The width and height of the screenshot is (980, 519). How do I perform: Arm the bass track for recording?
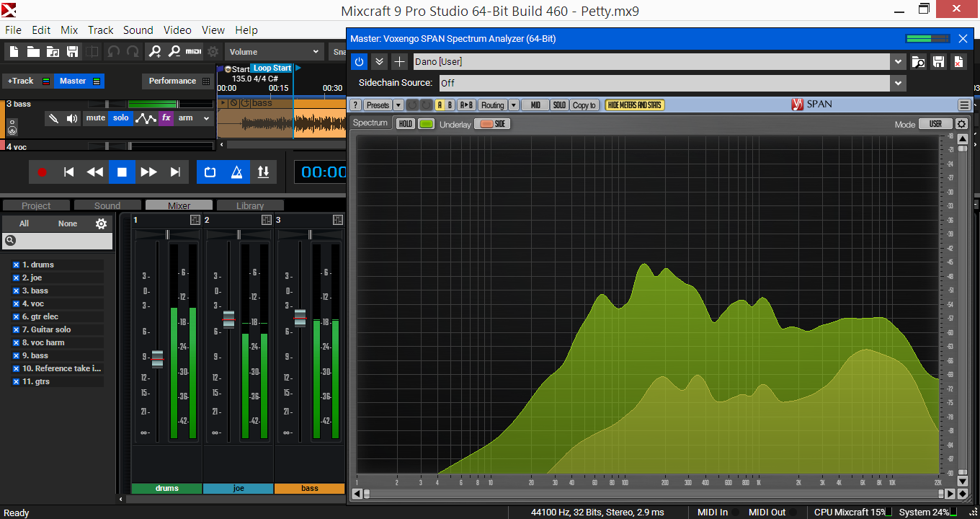click(186, 118)
